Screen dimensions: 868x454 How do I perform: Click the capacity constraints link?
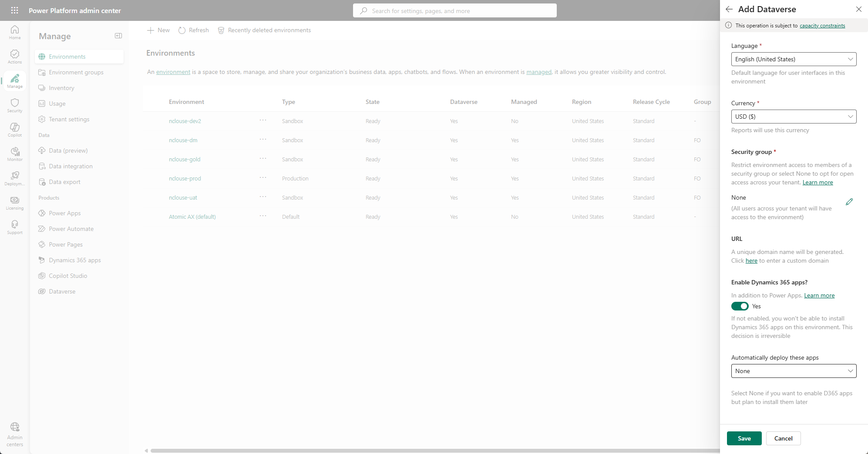point(822,26)
